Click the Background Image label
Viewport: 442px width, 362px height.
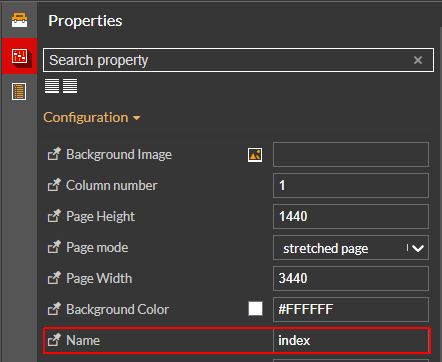(119, 154)
